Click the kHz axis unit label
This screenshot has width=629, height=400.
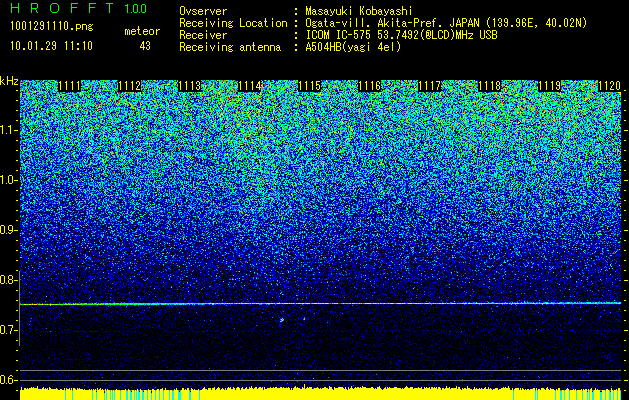point(9,81)
